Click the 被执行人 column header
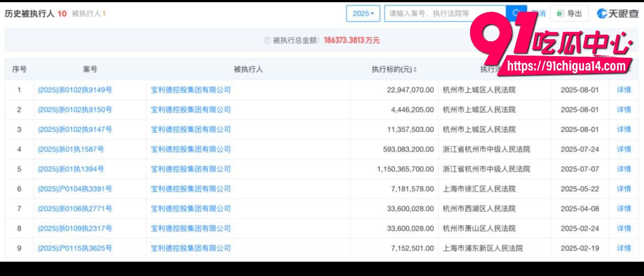The image size is (644, 276). coord(248,69)
